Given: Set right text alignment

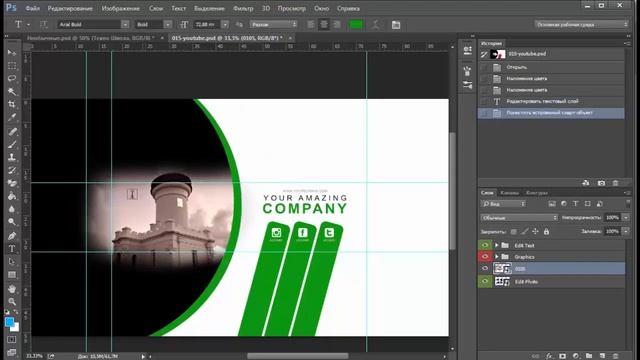Looking at the screenshot, I should coord(337,24).
